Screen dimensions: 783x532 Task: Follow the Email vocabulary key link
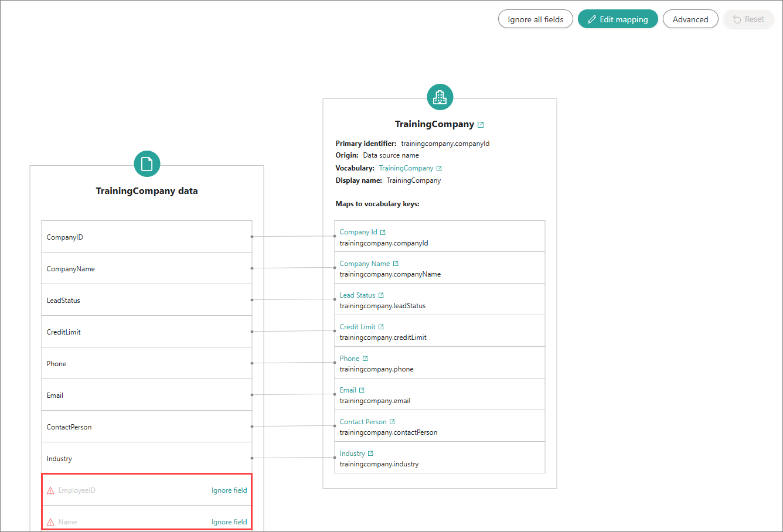tap(348, 390)
